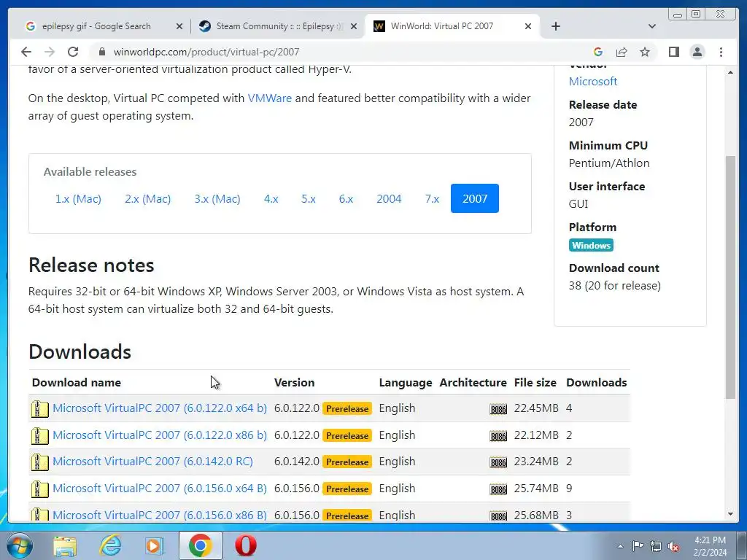Switch to the epilepsy gif Google Search tab
Viewport: 747px width, 560px height.
96,26
